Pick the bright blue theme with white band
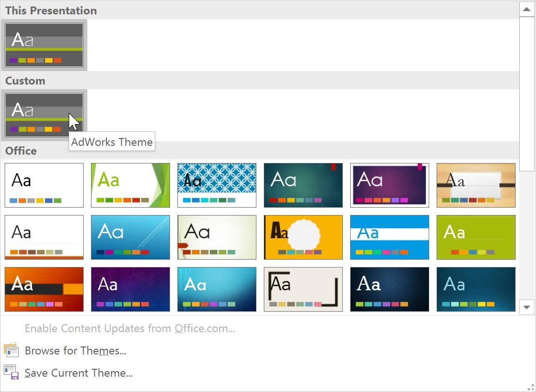 (390, 237)
